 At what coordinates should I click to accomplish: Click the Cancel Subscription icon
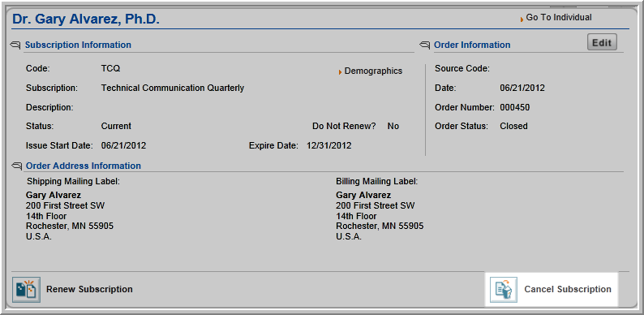tap(503, 290)
